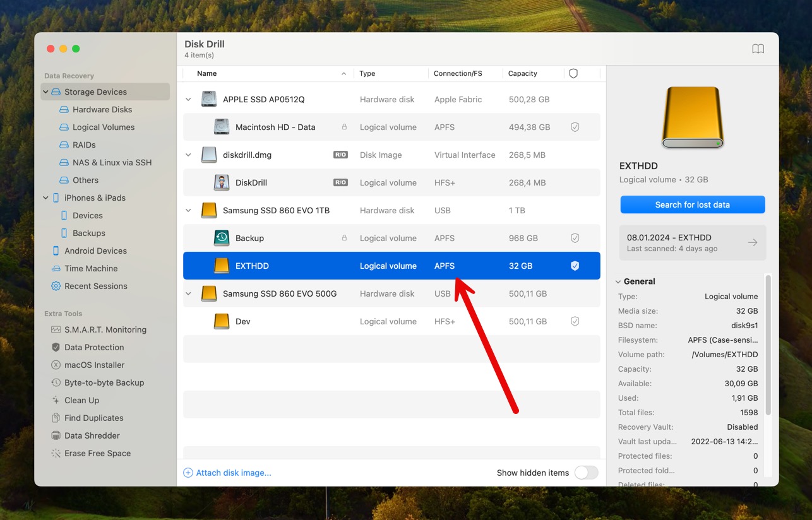The width and height of the screenshot is (812, 520).
Task: Open the help book icon
Action: [x=758, y=49]
